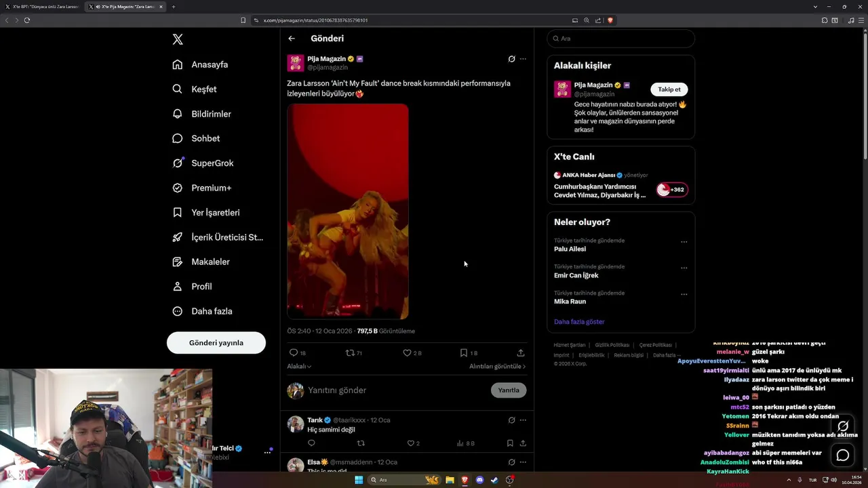
Task: Click the taskbar Ara search box
Action: pyautogui.click(x=404, y=480)
